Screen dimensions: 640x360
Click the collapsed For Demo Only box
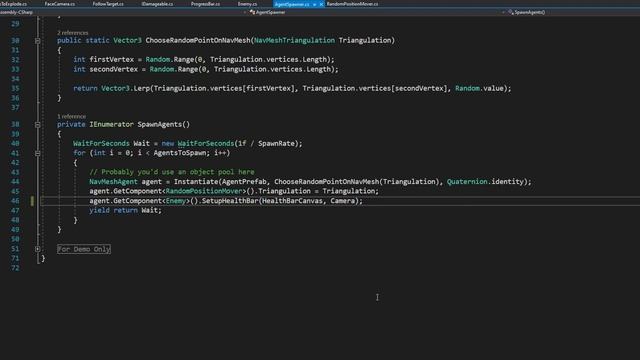pyautogui.click(x=84, y=249)
